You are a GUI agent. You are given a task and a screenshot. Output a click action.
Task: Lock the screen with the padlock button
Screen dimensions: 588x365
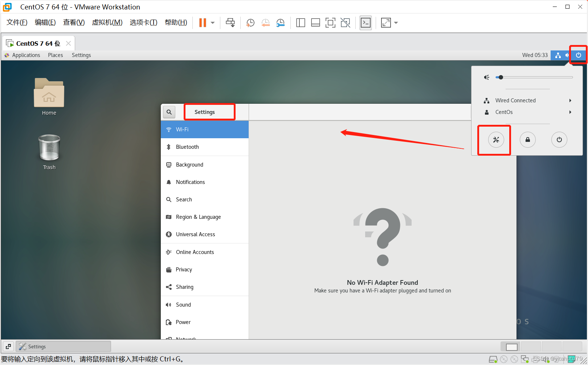tap(528, 140)
